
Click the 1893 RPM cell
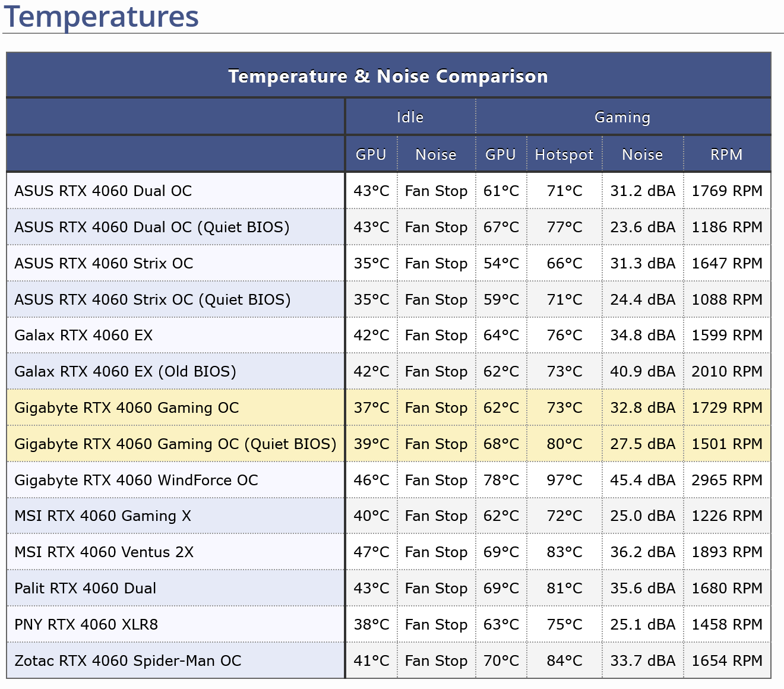727,552
